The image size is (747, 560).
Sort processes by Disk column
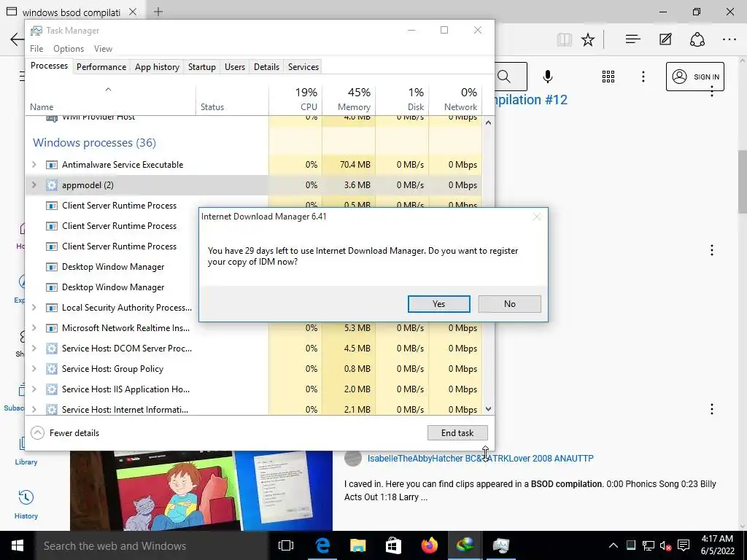(402, 99)
